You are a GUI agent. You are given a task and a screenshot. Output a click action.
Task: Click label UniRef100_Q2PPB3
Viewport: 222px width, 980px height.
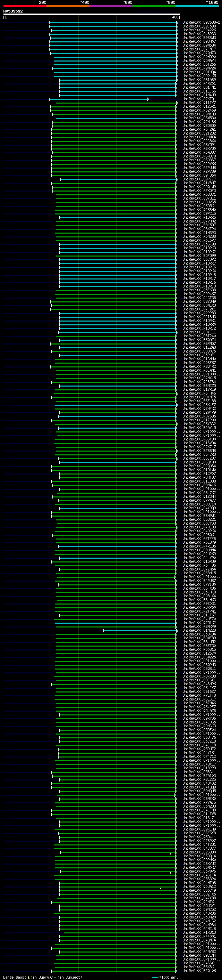click(199, 313)
